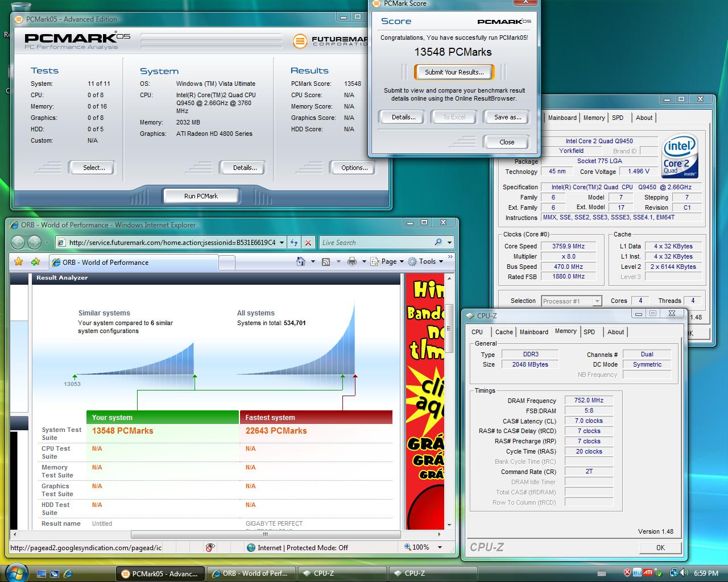Open the Tools menu dropdown
Viewport: 728px width, 582px height.
(425, 261)
